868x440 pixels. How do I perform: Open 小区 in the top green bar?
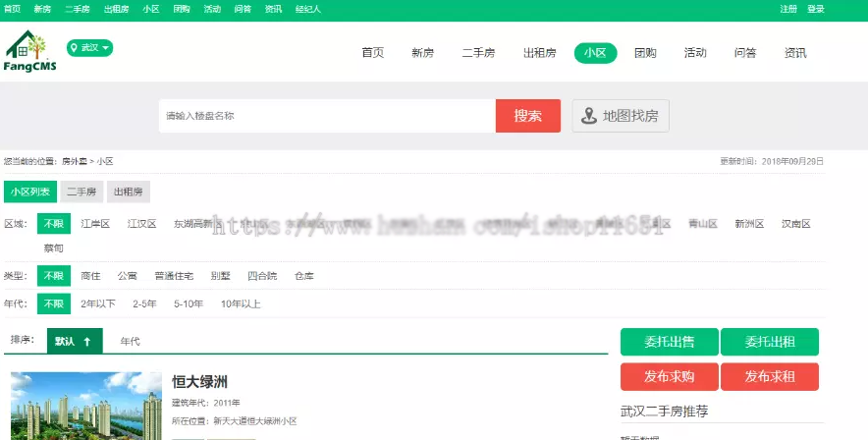[151, 9]
